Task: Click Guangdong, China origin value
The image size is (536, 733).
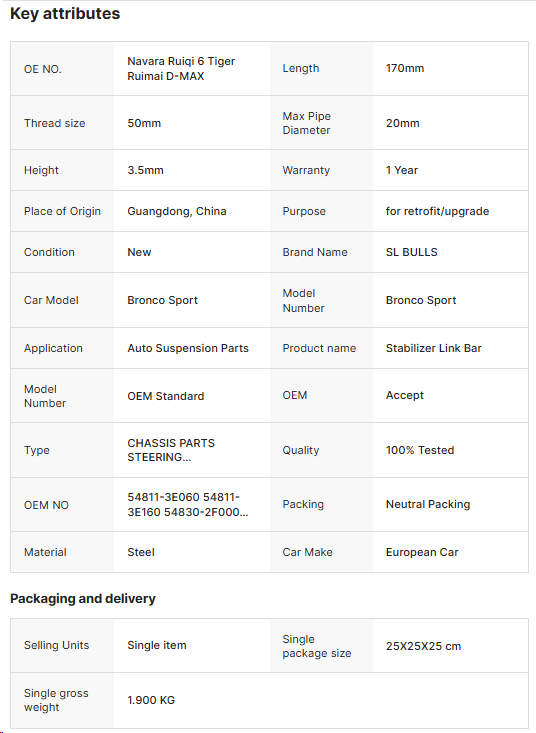Action: pos(177,211)
